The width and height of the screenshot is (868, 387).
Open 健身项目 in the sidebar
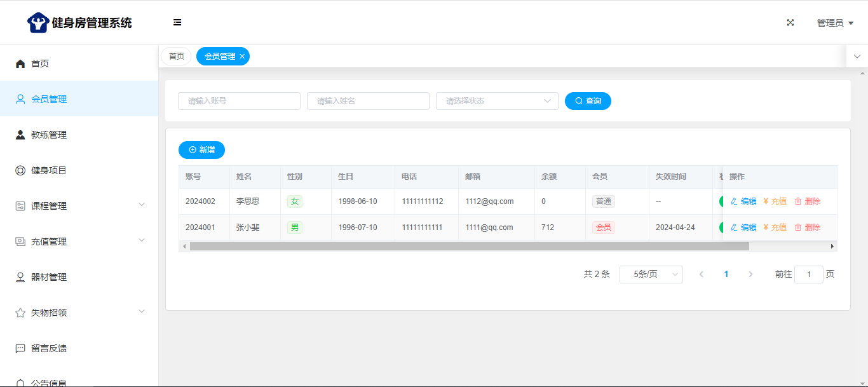tap(49, 170)
